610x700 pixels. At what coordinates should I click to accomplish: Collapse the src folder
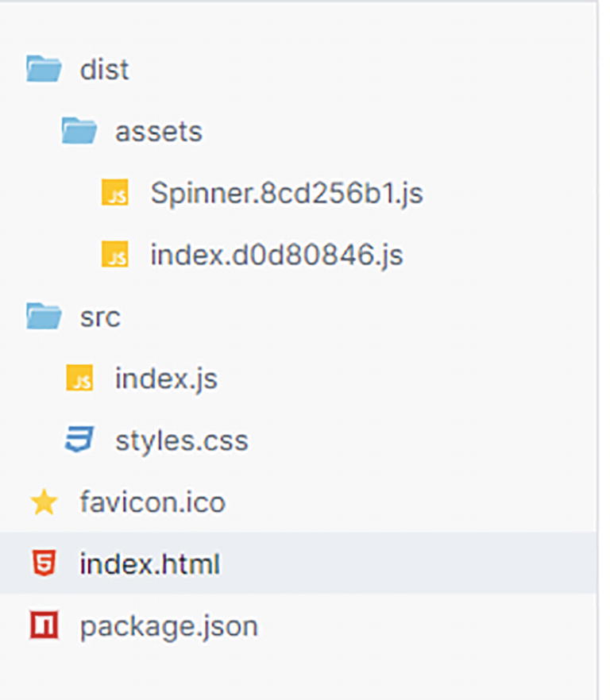100,317
